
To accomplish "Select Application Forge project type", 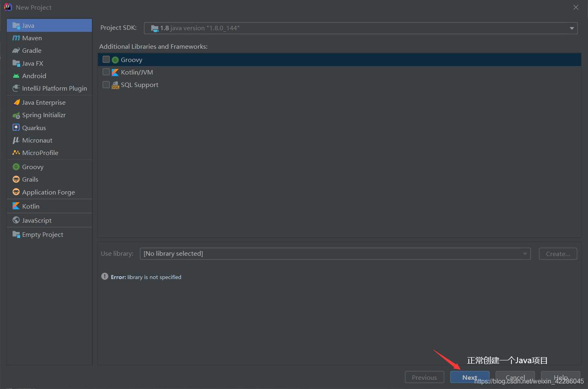I will pos(49,192).
